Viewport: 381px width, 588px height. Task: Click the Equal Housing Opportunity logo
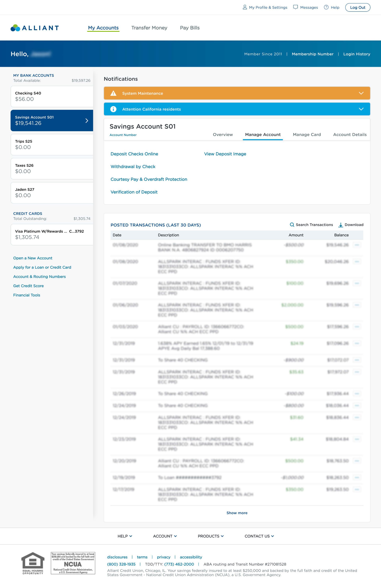33,563
